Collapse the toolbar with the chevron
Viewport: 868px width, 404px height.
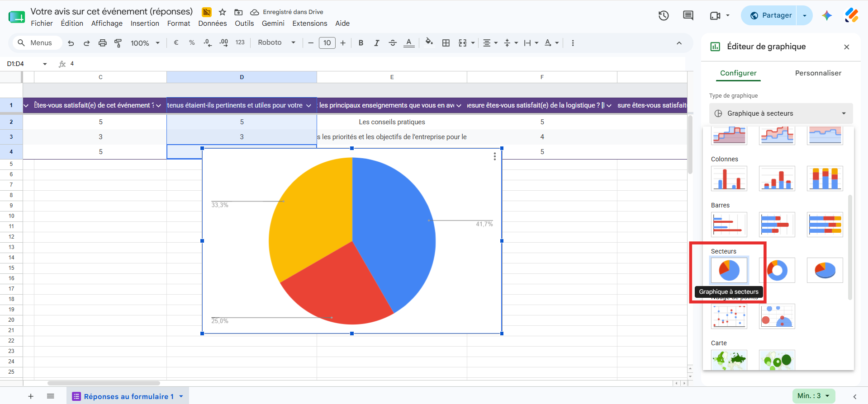(679, 43)
